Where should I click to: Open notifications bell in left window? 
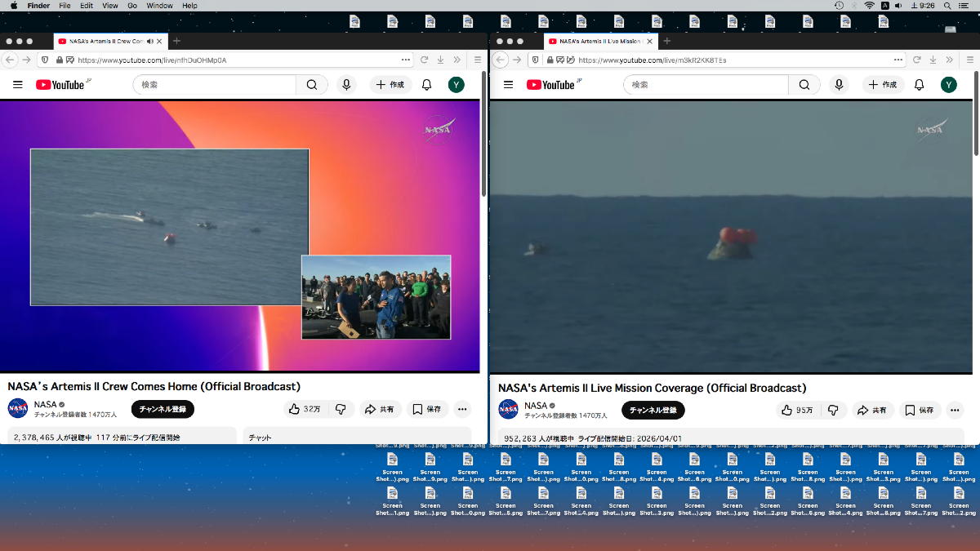coord(426,85)
